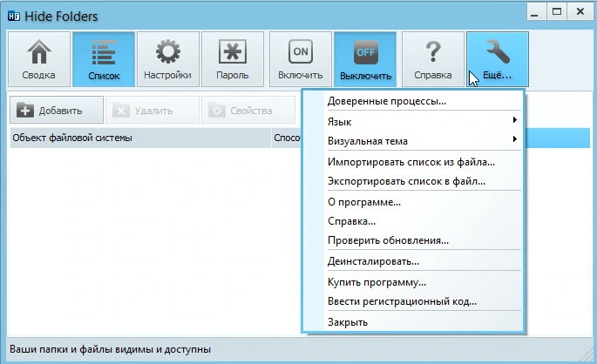This screenshot has width=597, height=364.
Task: Click Объект файловой системы column header
Action: [140, 138]
